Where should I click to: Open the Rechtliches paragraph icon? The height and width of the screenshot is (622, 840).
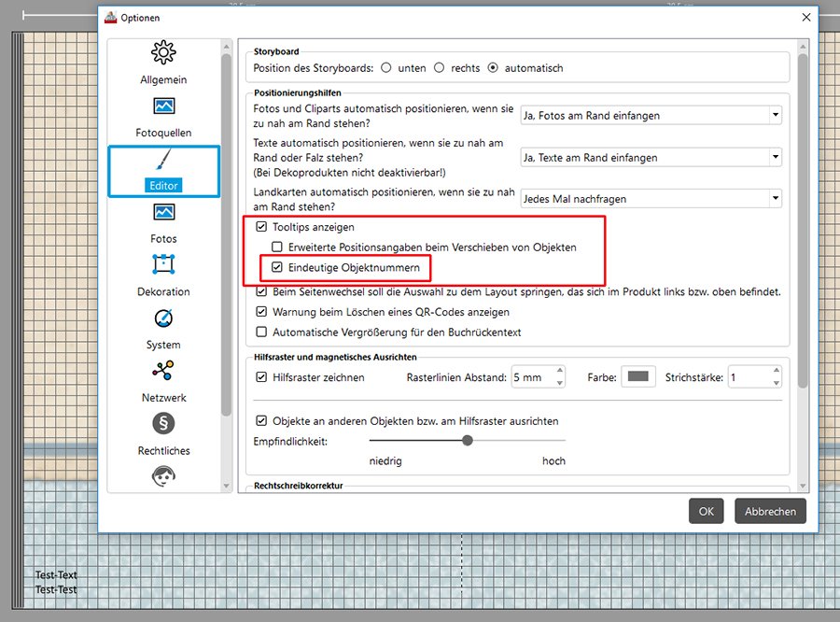pyautogui.click(x=163, y=424)
